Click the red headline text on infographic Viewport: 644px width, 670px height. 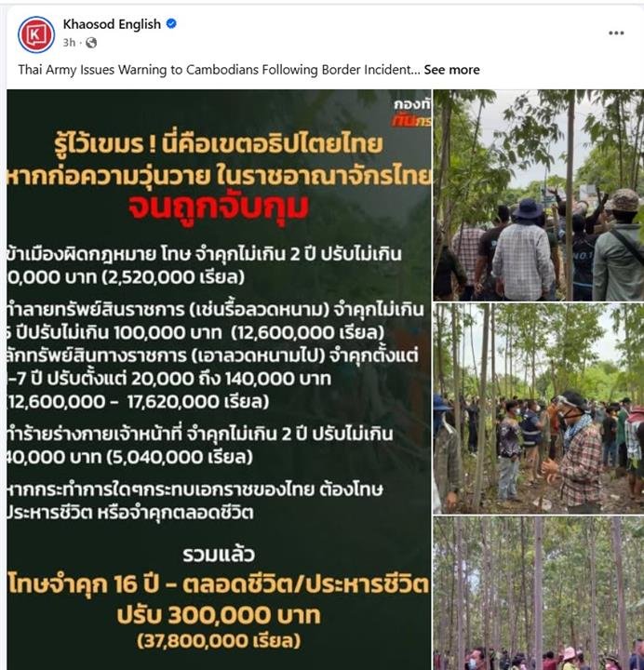(219, 207)
